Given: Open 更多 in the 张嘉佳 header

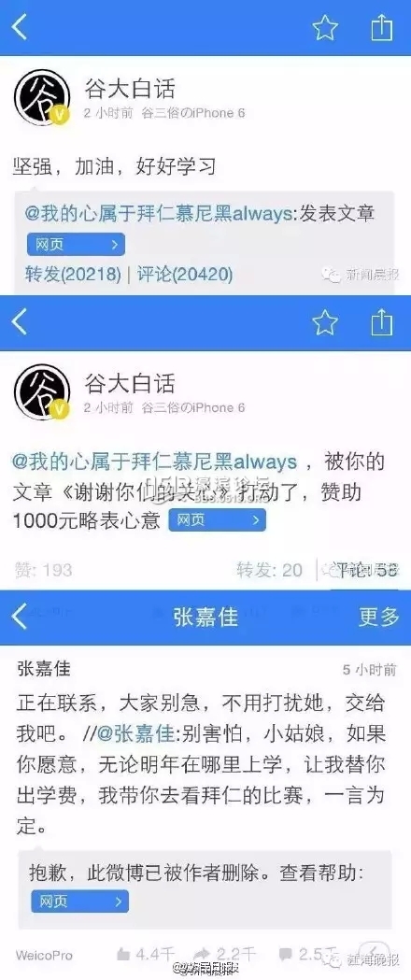Looking at the screenshot, I should tap(378, 617).
